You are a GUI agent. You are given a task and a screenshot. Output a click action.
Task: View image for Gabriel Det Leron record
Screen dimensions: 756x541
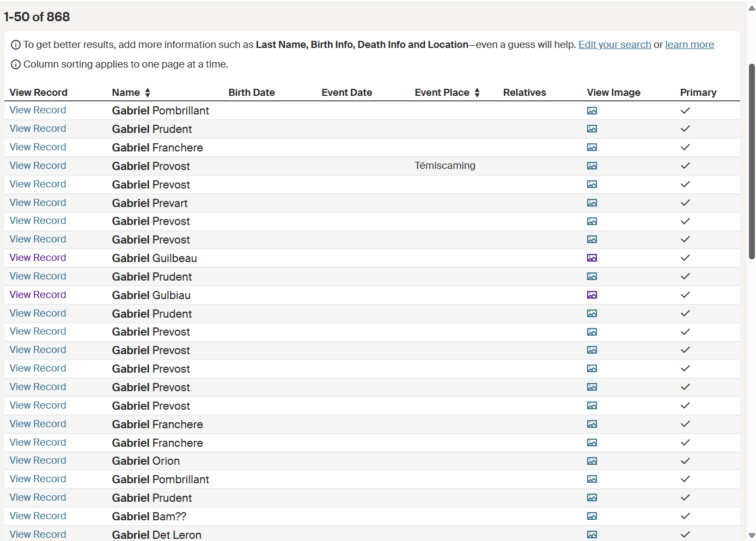(592, 534)
